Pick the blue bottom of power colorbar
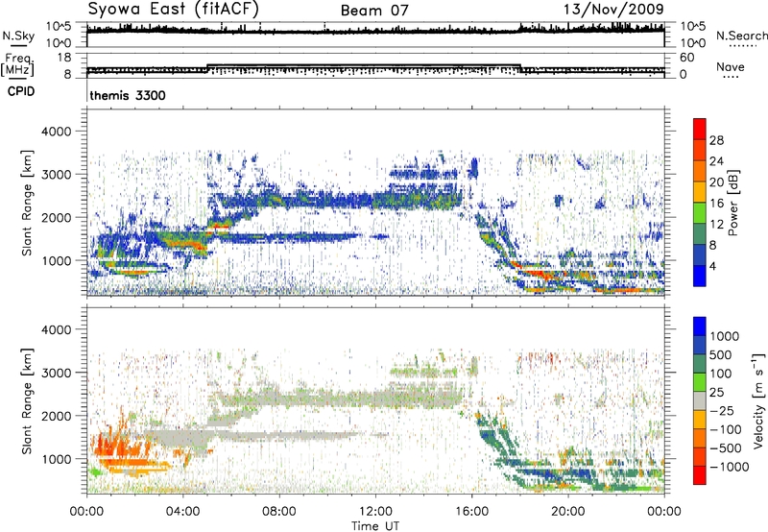The height and width of the screenshot is (532, 768). coord(700,276)
